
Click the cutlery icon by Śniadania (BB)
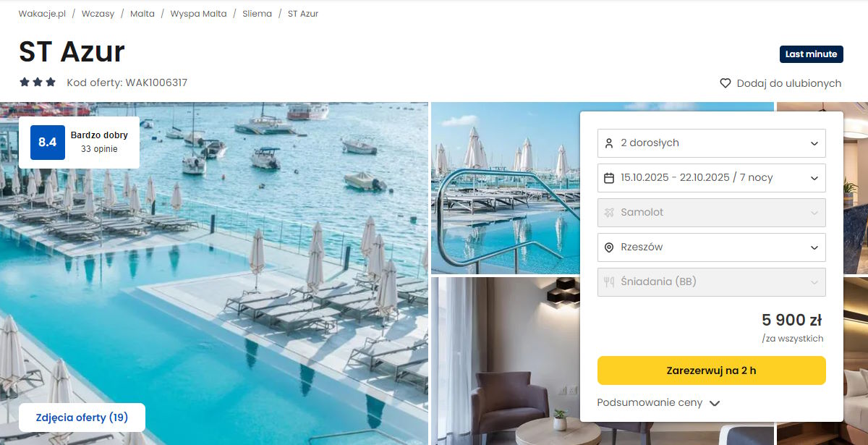click(x=609, y=282)
